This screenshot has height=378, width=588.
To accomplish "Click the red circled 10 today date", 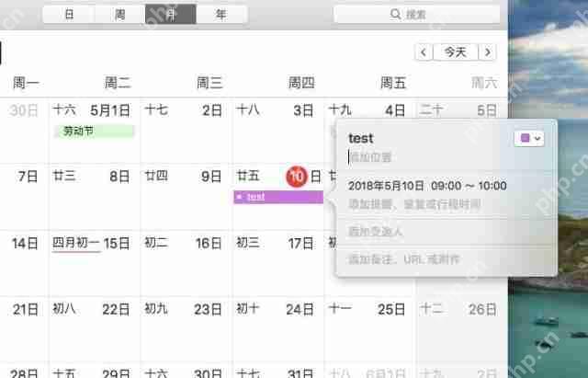I will click(297, 176).
